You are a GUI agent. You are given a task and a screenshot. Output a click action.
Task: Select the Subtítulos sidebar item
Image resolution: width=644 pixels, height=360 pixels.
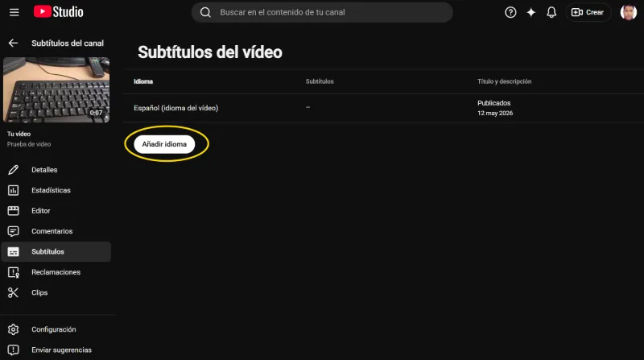56,251
